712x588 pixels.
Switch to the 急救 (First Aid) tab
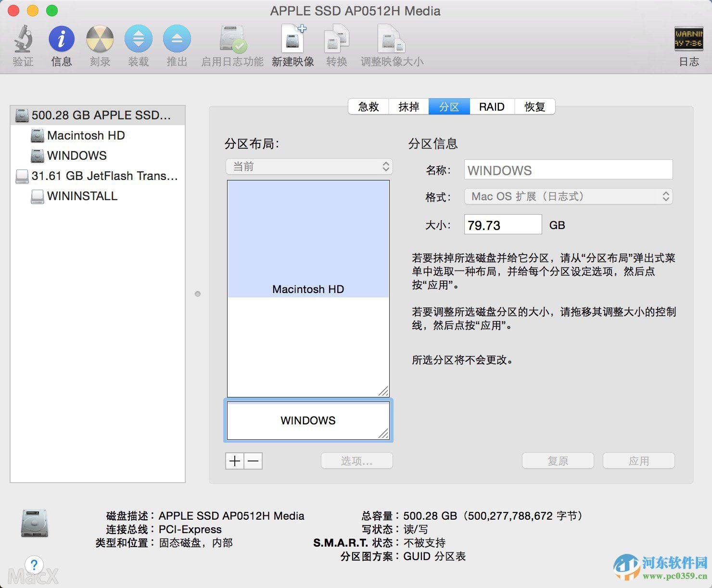(x=368, y=106)
